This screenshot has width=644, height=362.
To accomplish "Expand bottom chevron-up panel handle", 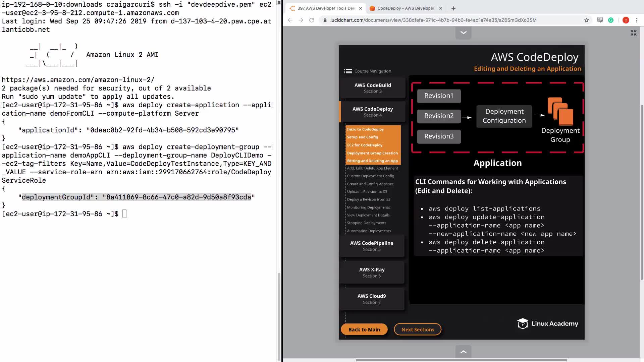I will [463, 352].
